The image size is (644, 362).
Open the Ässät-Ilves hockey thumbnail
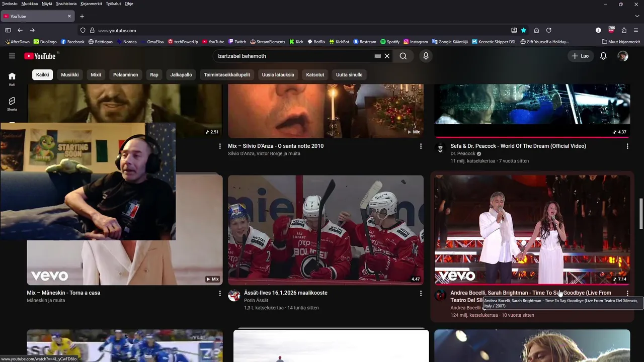[x=326, y=230]
